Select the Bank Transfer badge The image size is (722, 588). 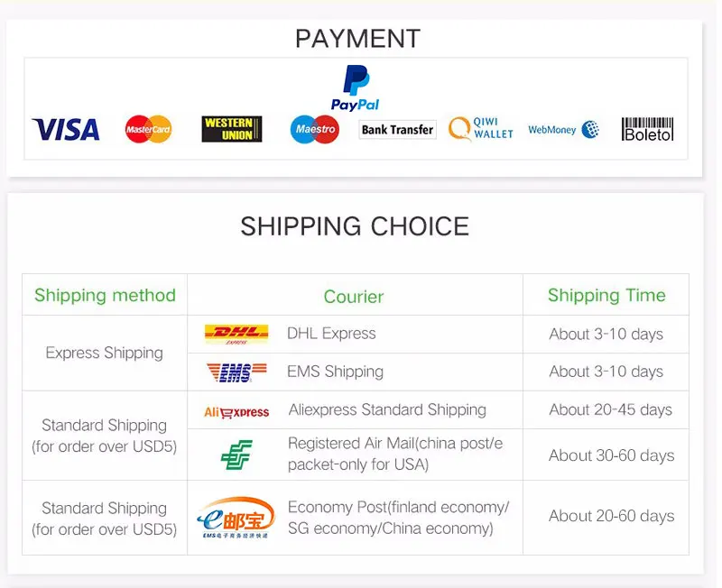pyautogui.click(x=397, y=130)
